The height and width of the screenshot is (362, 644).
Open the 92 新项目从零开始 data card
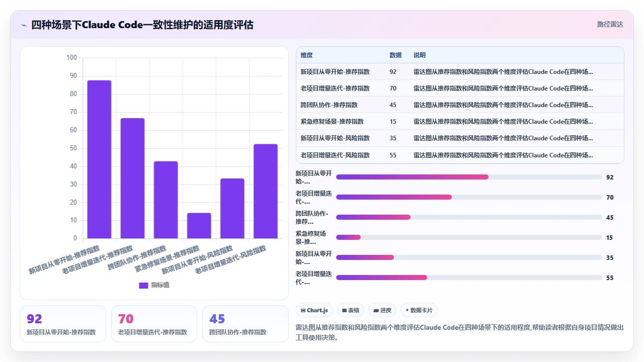tap(63, 324)
